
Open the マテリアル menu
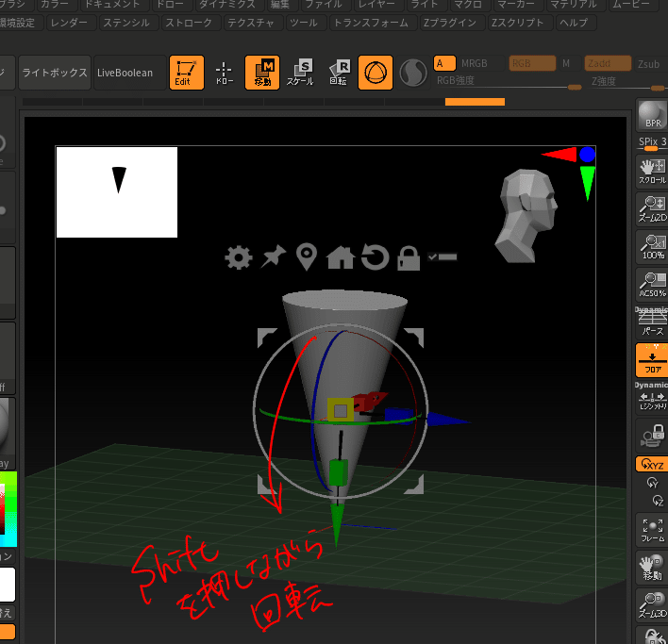click(x=574, y=5)
